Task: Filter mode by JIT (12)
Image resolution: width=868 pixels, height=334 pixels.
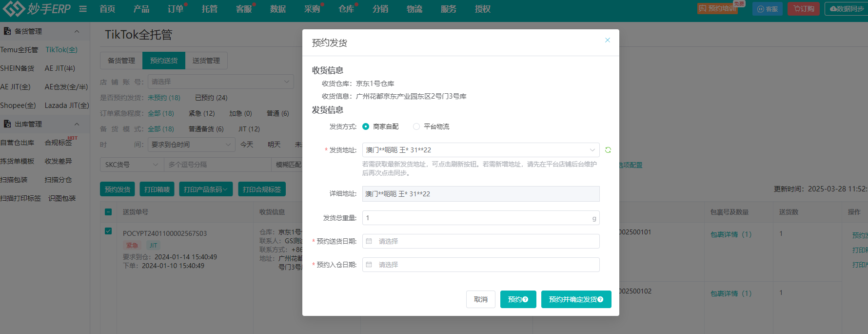Action: [249, 129]
